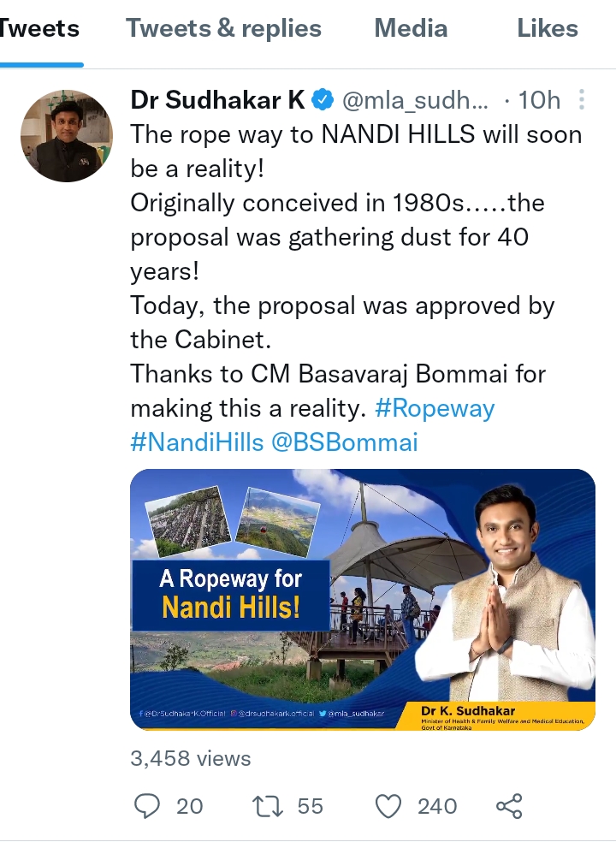616x842 pixels.
Task: View the 3,458 views count
Action: point(190,758)
